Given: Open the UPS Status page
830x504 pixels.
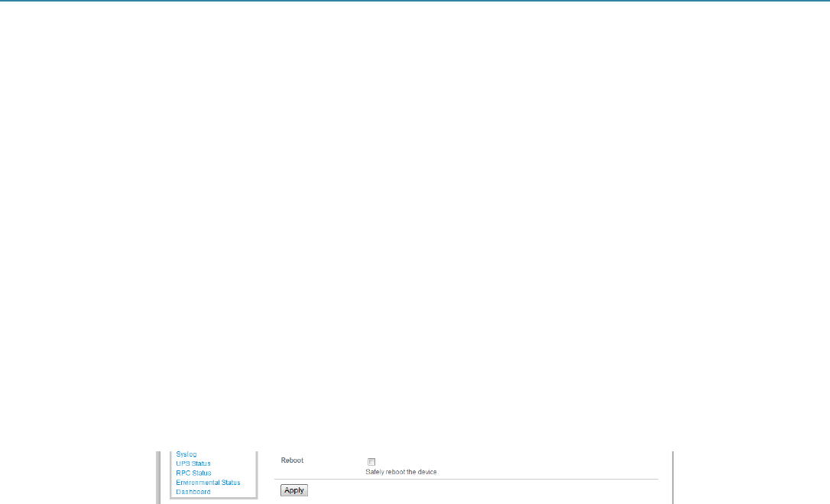Looking at the screenshot, I should (x=193, y=464).
